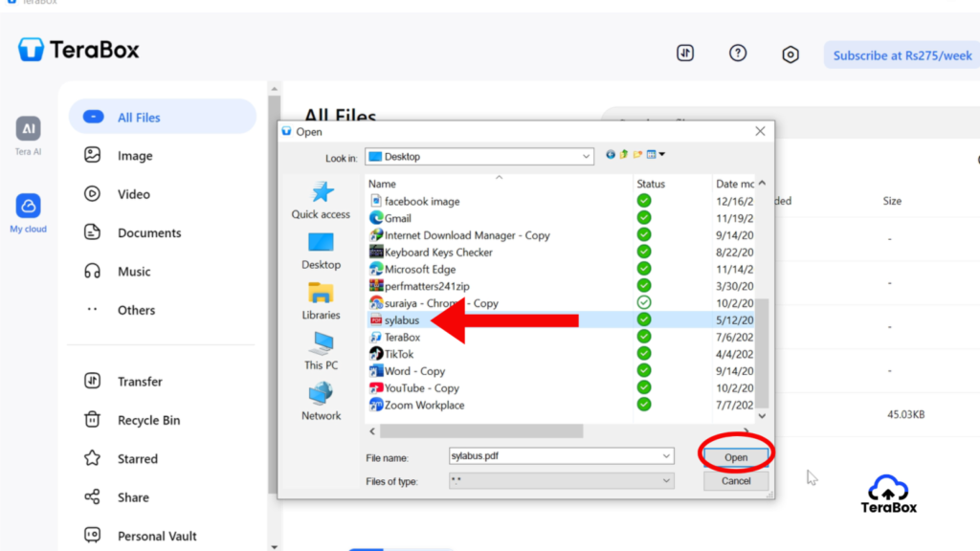Click the TeraBox logo at top left

(x=78, y=50)
